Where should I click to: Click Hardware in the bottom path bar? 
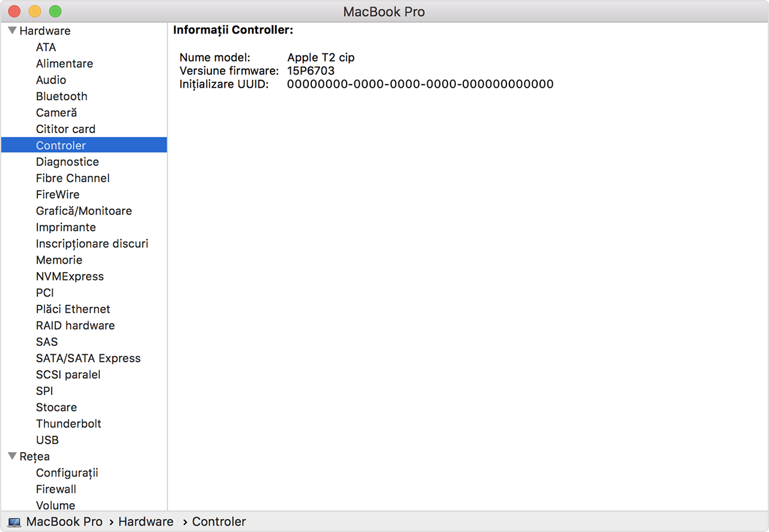pos(145,522)
